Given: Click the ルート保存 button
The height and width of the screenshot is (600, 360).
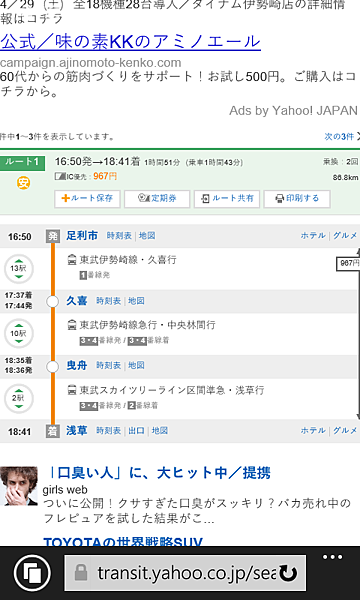Looking at the screenshot, I should coord(87,199).
